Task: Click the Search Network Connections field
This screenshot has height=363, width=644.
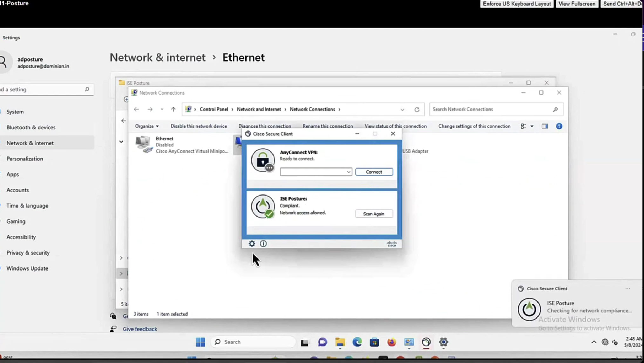Action: (x=491, y=109)
